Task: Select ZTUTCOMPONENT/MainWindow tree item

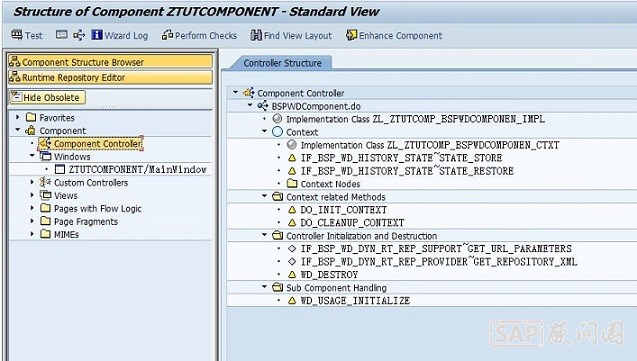Action: [137, 169]
